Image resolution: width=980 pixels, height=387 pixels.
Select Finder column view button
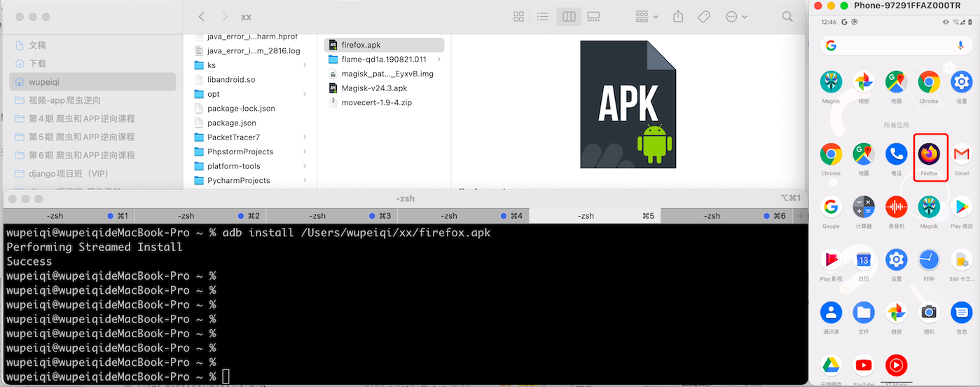pyautogui.click(x=569, y=17)
